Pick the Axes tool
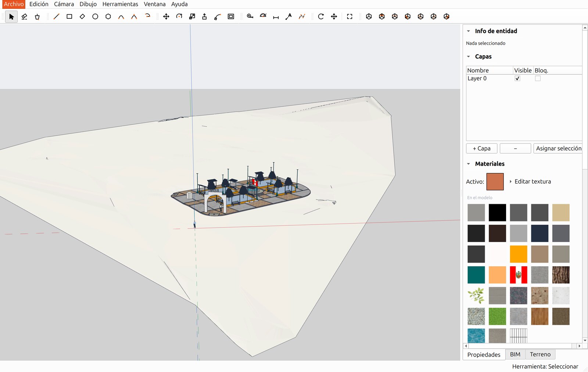Viewport: 588px width, 372px height. click(302, 17)
